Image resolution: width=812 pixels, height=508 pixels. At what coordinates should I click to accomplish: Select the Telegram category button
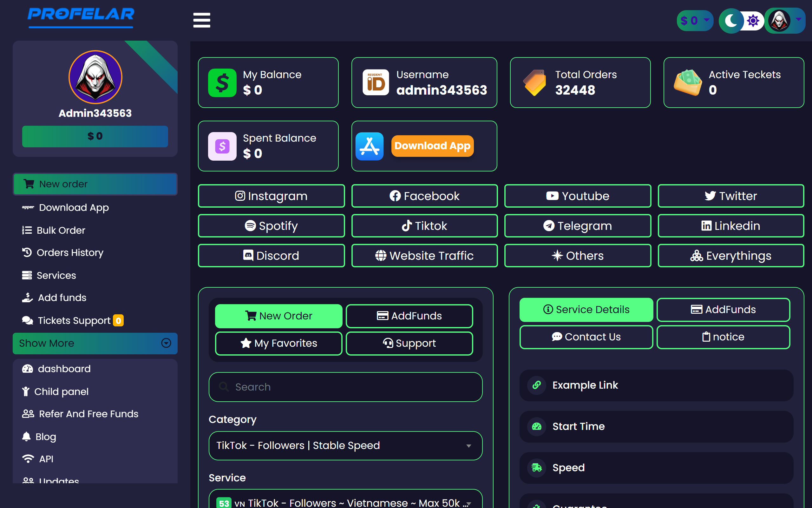578,226
